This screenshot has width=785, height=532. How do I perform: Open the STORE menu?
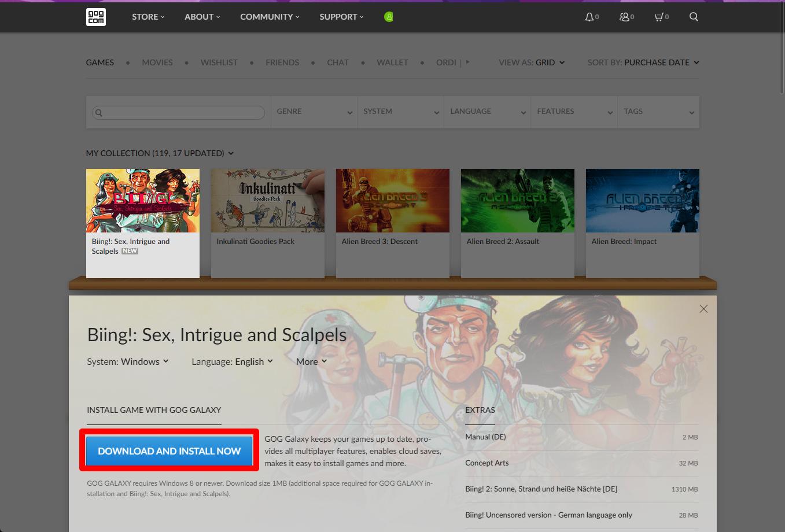[x=148, y=17]
